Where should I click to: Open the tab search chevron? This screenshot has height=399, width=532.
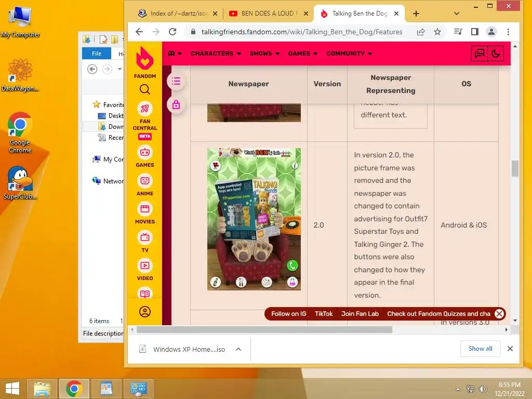457,14
